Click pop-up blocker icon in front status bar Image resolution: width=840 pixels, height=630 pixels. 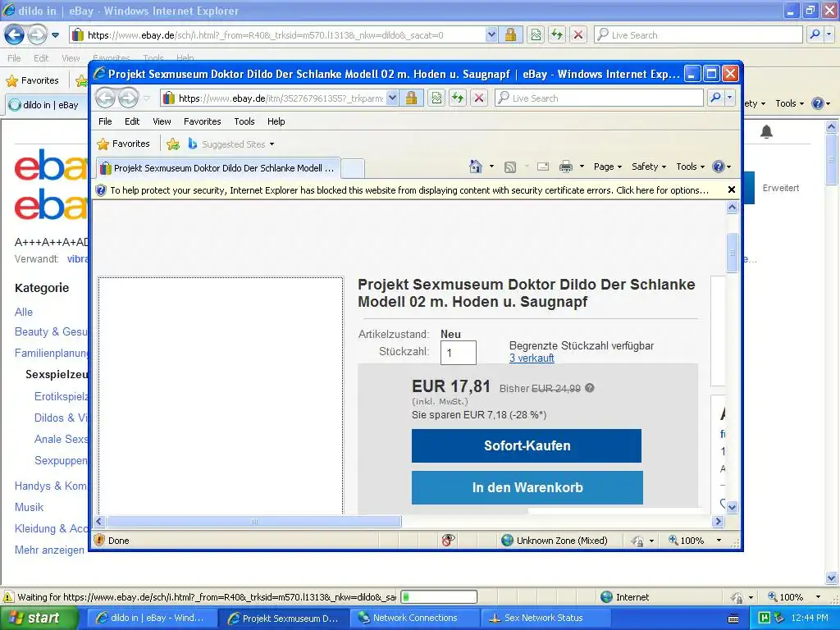[x=449, y=541]
